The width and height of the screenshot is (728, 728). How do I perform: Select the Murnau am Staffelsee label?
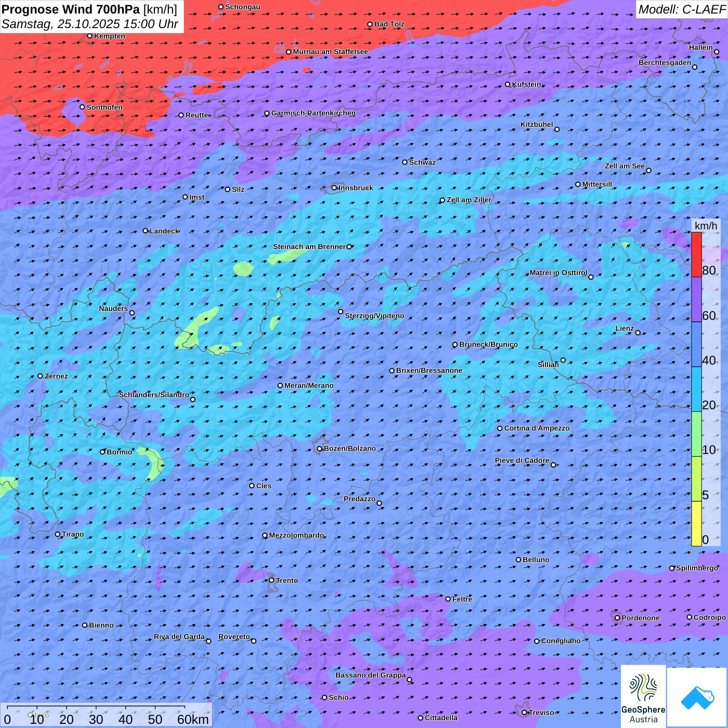point(330,51)
